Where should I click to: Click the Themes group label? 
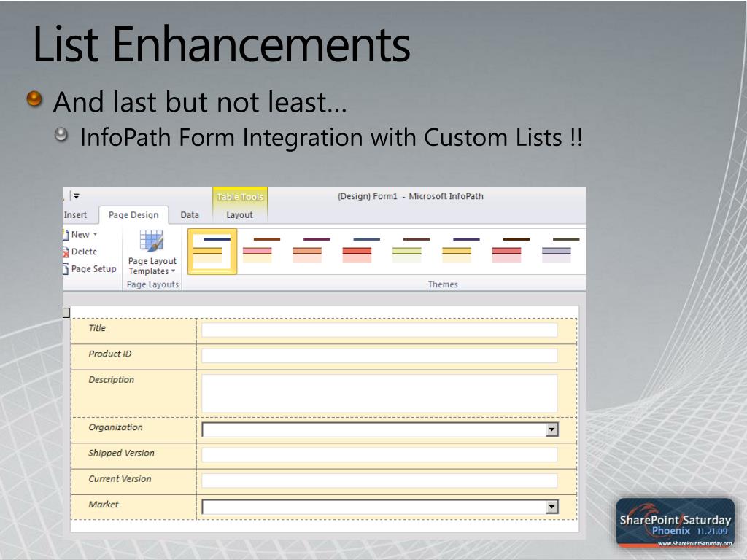443,285
